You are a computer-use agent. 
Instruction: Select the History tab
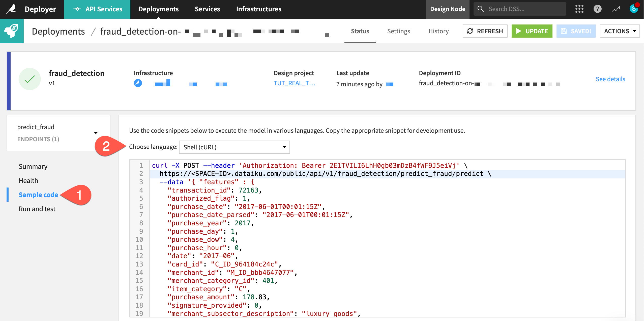(438, 31)
